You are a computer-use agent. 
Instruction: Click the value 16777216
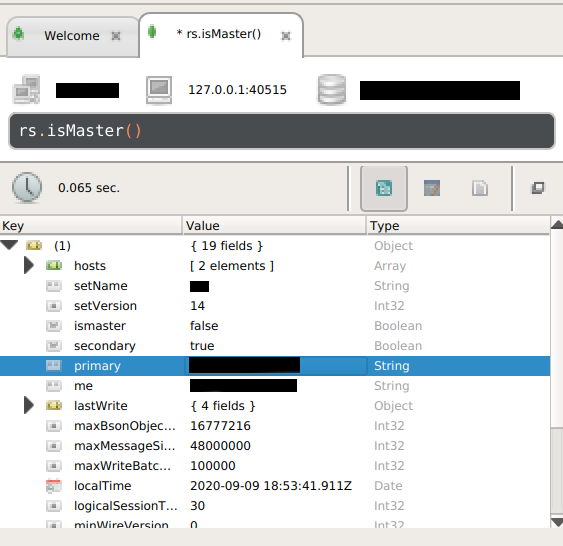point(220,426)
